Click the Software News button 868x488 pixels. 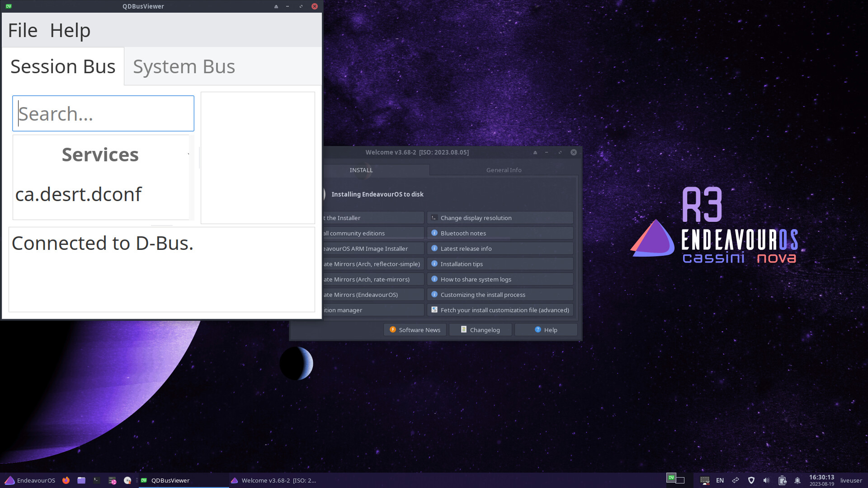coord(415,330)
